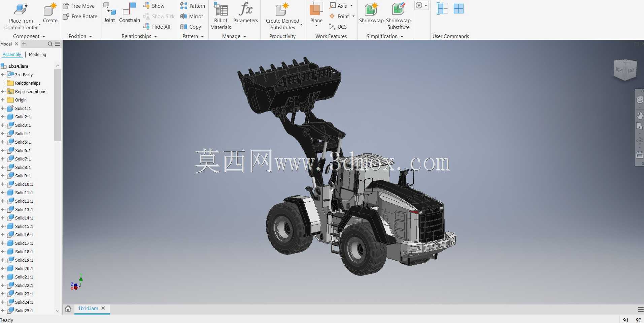
Task: Select the Model browser panel tab
Action: pos(6,44)
